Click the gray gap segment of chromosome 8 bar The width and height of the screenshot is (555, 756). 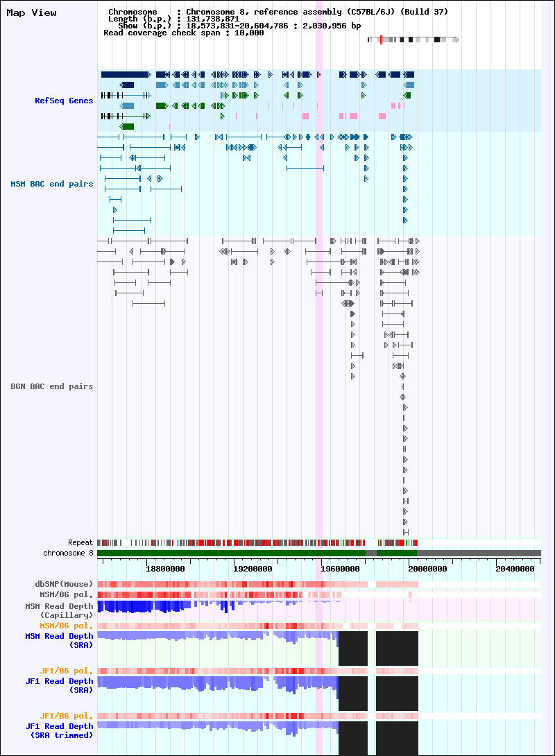[371, 553]
